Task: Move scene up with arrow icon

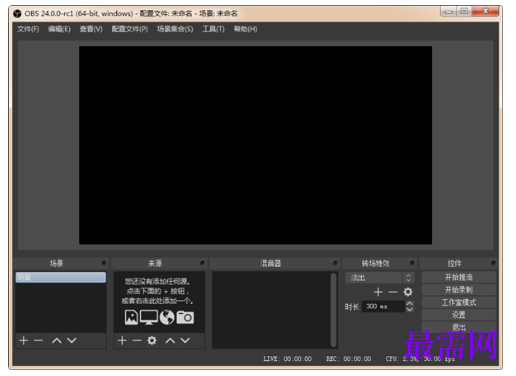Action: (x=57, y=340)
